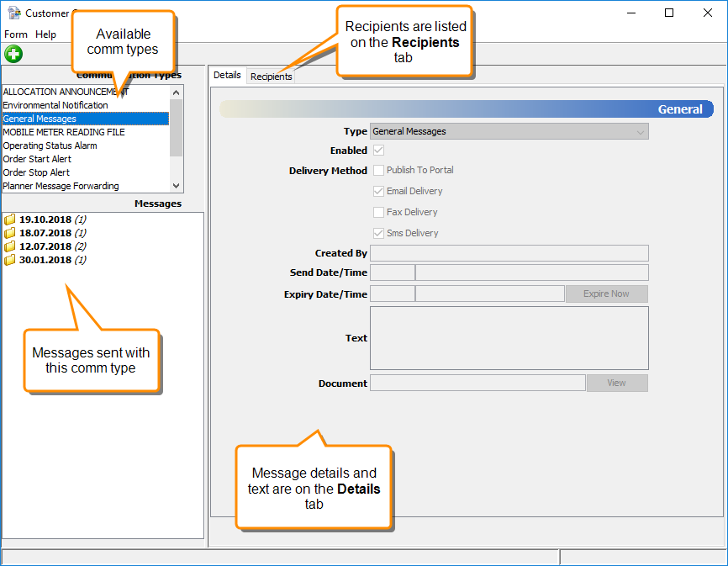Click the application icon in title bar
728x566 pixels.
click(x=13, y=13)
